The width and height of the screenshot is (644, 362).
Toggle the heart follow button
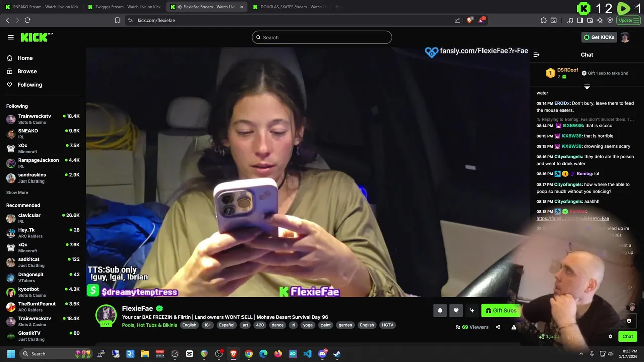(x=456, y=310)
